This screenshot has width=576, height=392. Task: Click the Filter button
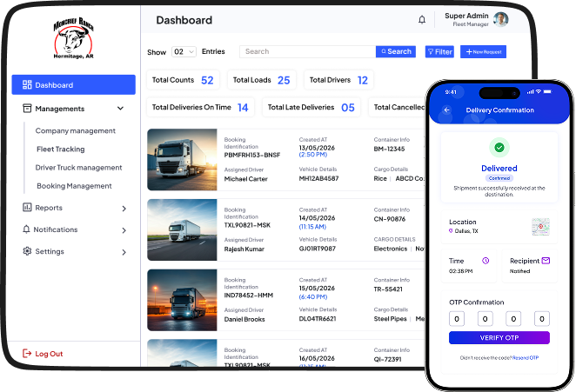(439, 52)
